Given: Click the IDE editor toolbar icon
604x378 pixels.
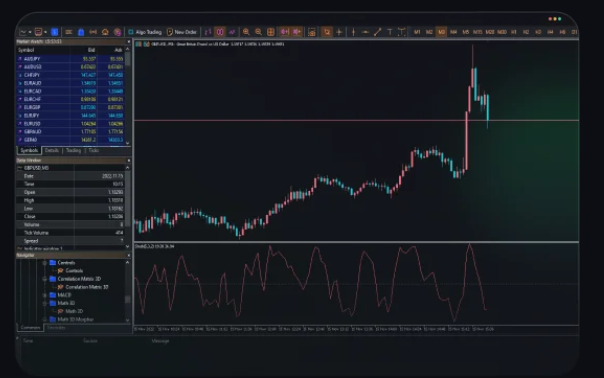Looking at the screenshot, I should 69,32.
